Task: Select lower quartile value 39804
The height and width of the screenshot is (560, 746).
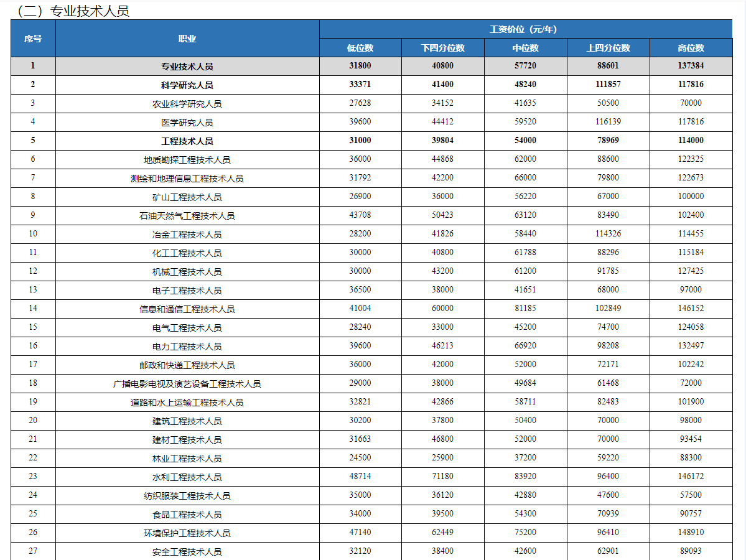Action: coord(442,141)
